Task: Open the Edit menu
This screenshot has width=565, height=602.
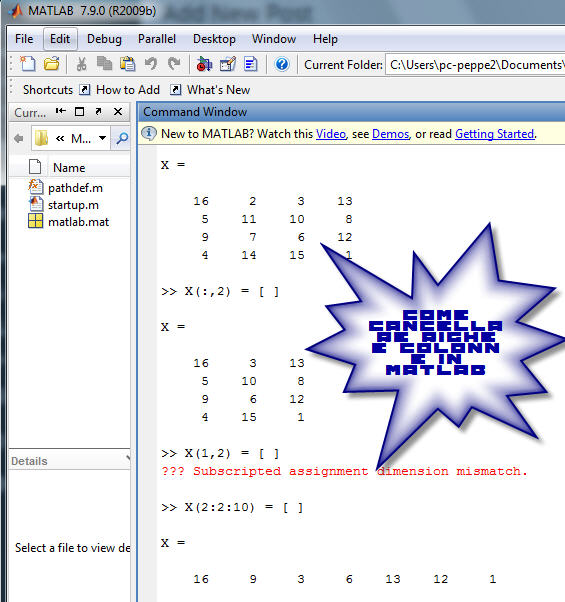Action: 60,39
